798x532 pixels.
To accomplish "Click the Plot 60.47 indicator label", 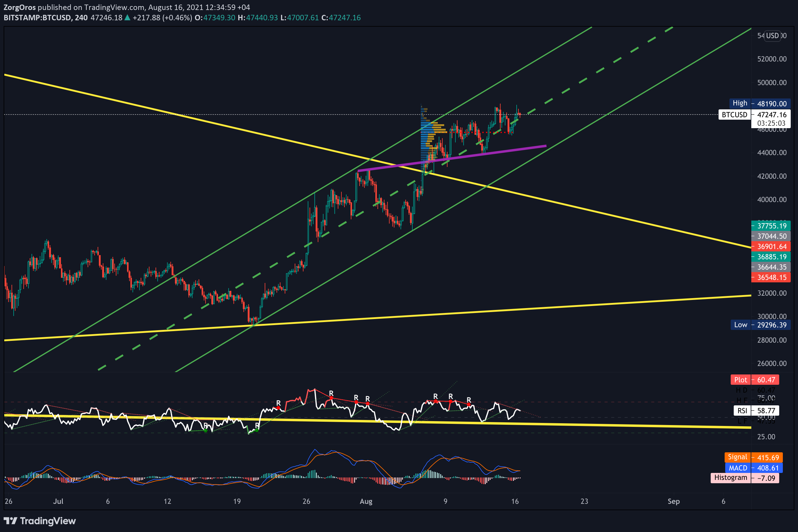I will pos(755,380).
